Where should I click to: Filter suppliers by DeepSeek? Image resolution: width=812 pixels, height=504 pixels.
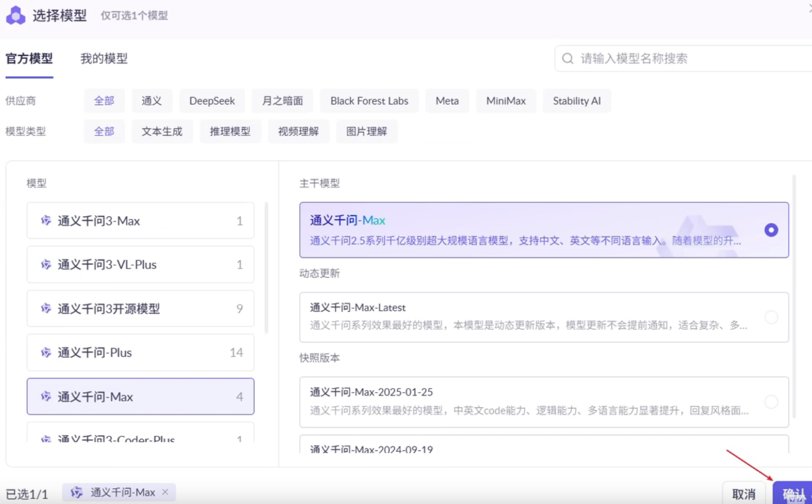tap(212, 101)
